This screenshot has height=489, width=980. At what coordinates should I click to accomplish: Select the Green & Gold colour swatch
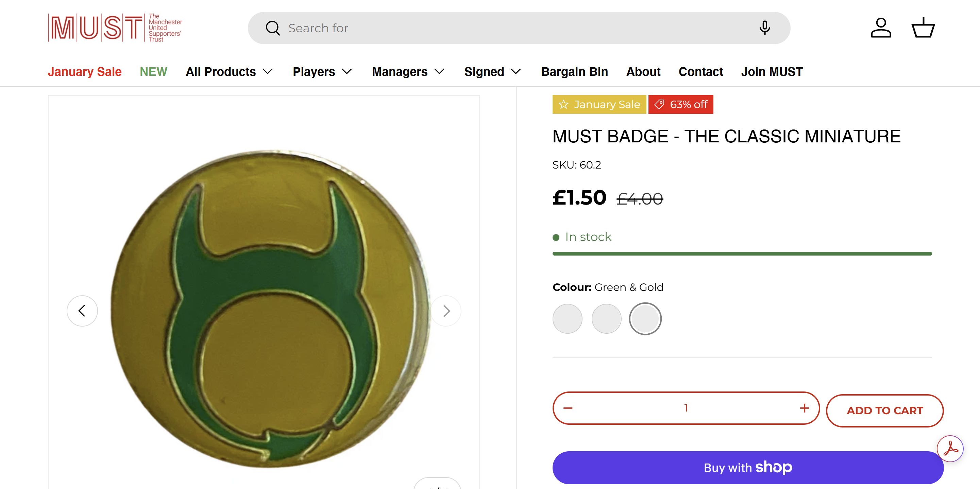[x=645, y=319]
